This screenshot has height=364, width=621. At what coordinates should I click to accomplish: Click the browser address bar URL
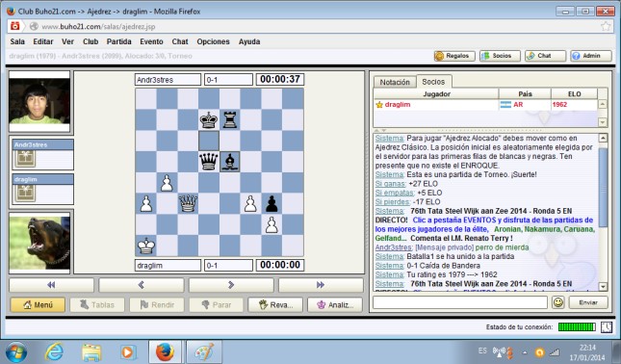tap(98, 27)
